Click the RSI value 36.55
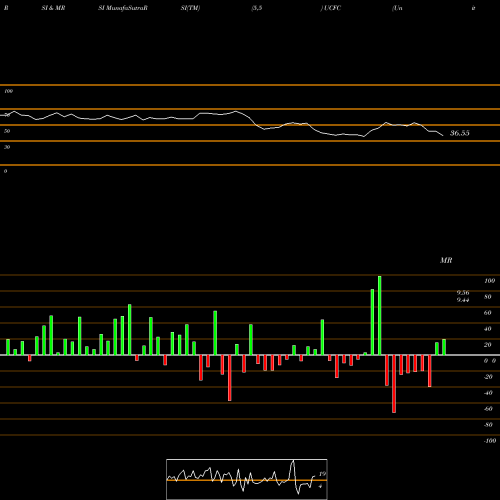The image size is (500, 500). click(x=460, y=133)
